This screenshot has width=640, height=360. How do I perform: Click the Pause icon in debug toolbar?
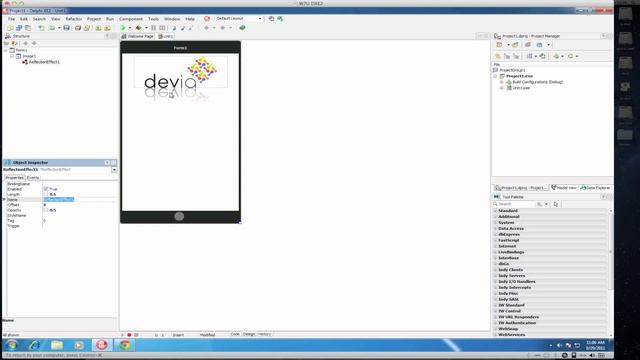[153, 28]
